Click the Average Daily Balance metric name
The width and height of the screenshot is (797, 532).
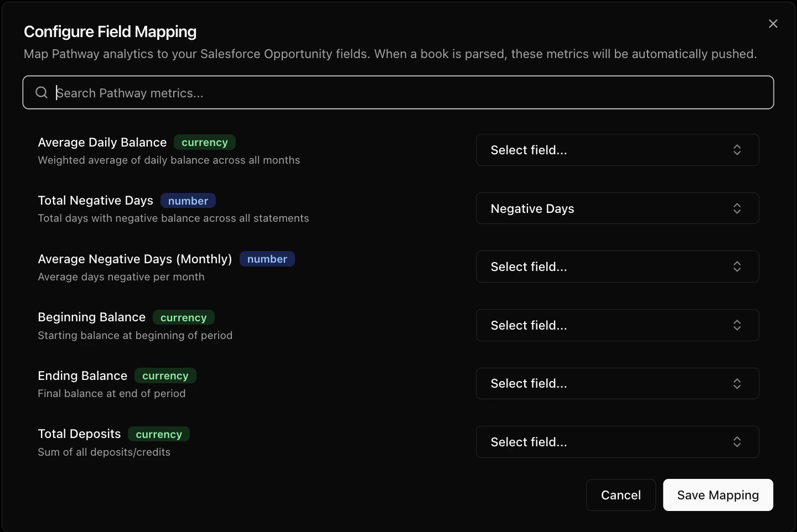click(x=102, y=142)
